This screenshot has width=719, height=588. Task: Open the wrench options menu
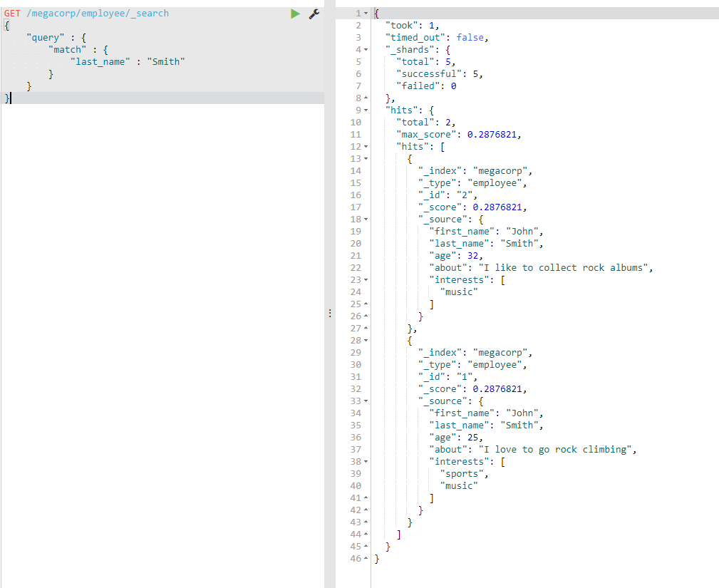coord(314,14)
